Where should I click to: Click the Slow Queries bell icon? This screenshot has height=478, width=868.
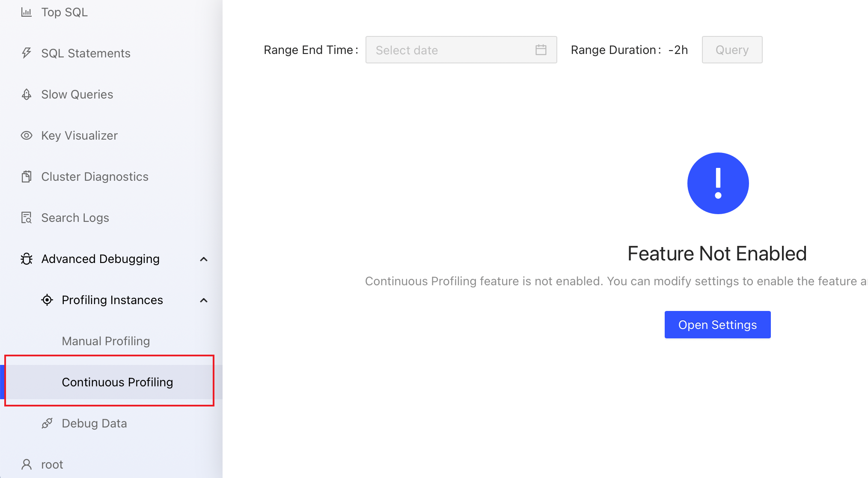click(27, 94)
